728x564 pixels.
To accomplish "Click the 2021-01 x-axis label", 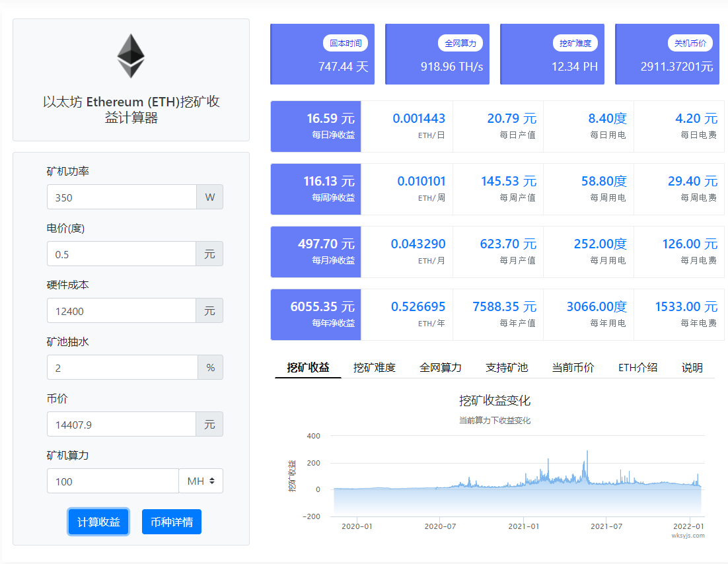I will 523,526.
